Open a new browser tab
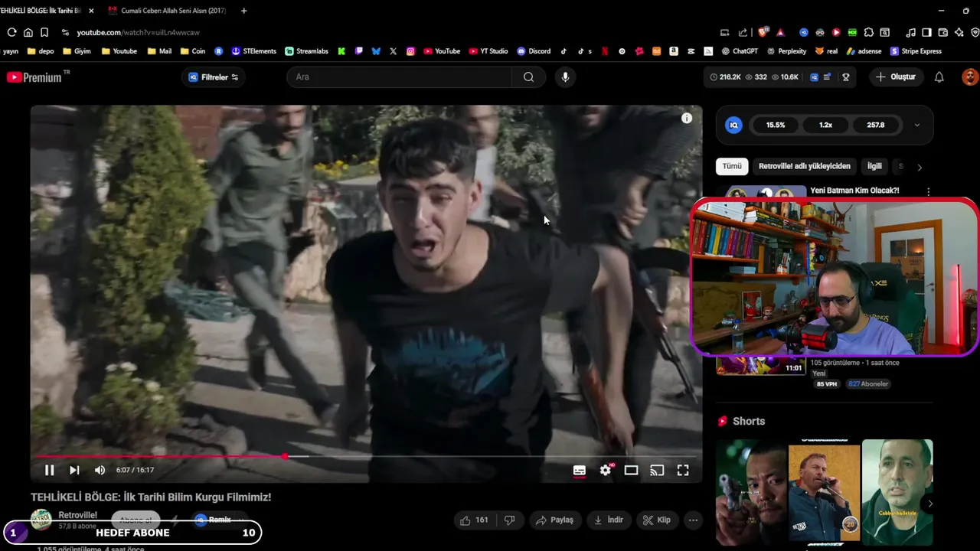The height and width of the screenshot is (551, 980). tap(243, 11)
